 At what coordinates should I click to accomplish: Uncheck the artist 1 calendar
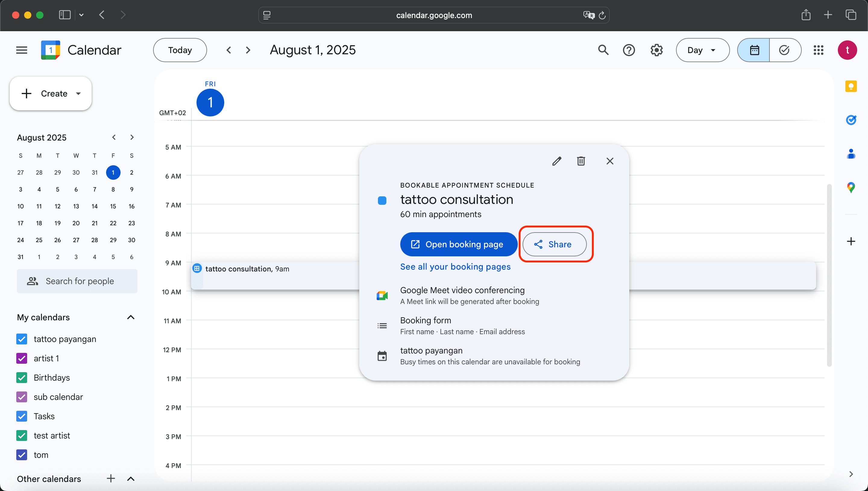[x=22, y=358]
